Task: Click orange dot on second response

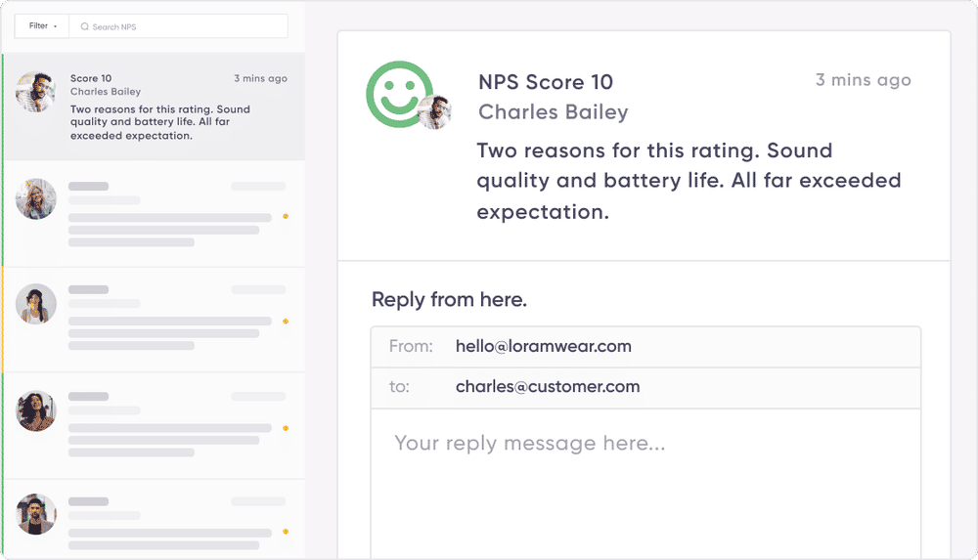Action: point(286,215)
